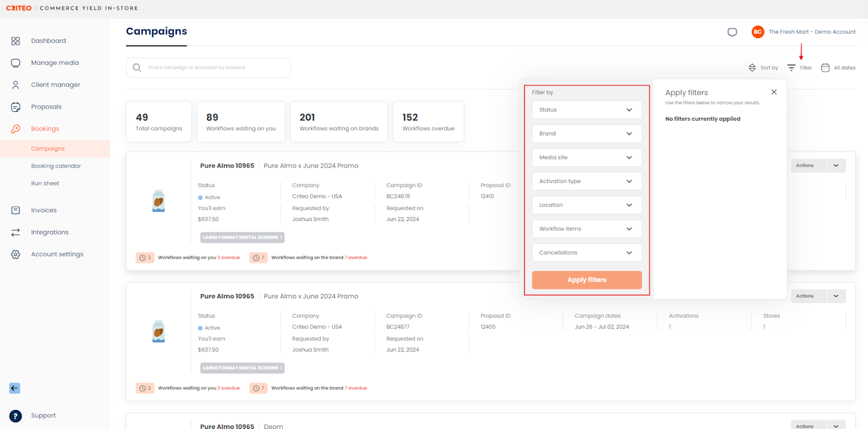Click clock icon for BC24877 workflows waiting on you
This screenshot has height=429, width=868.
tap(142, 388)
